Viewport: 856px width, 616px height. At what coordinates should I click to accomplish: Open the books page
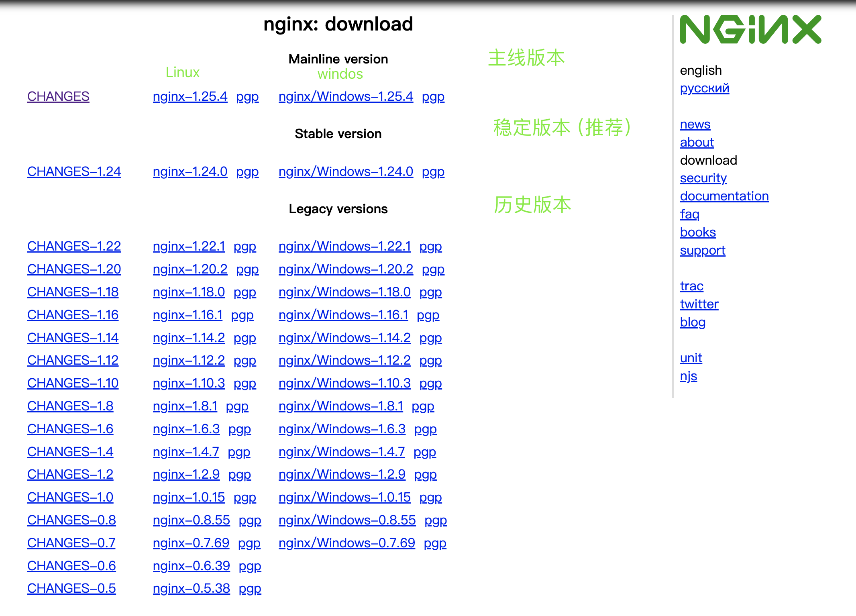[698, 232]
